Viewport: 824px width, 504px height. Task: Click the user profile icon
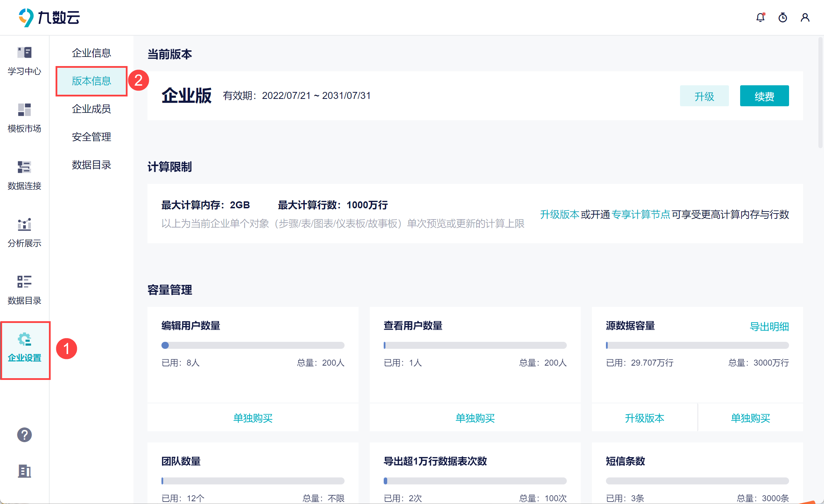coord(805,17)
